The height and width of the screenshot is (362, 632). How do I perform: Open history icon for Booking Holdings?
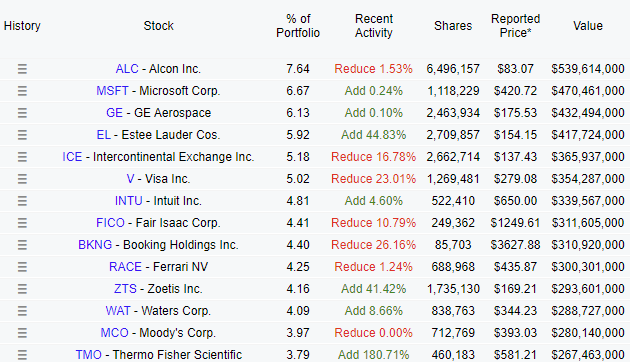[x=22, y=245]
